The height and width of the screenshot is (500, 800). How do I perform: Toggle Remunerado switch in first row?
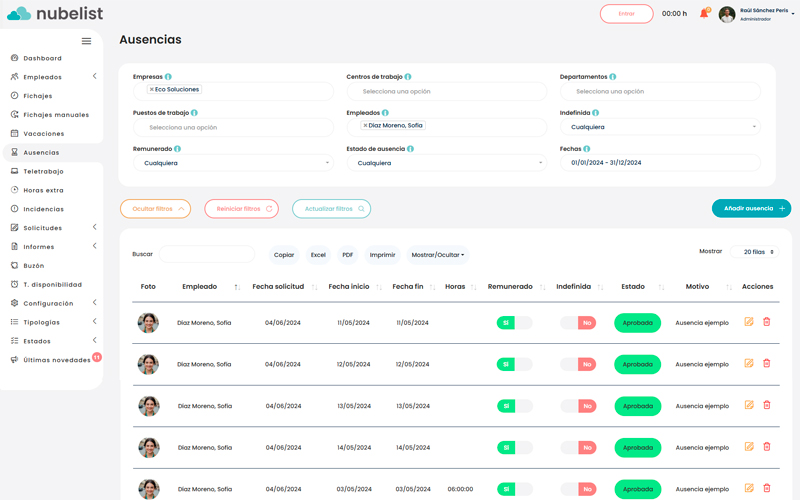(514, 323)
